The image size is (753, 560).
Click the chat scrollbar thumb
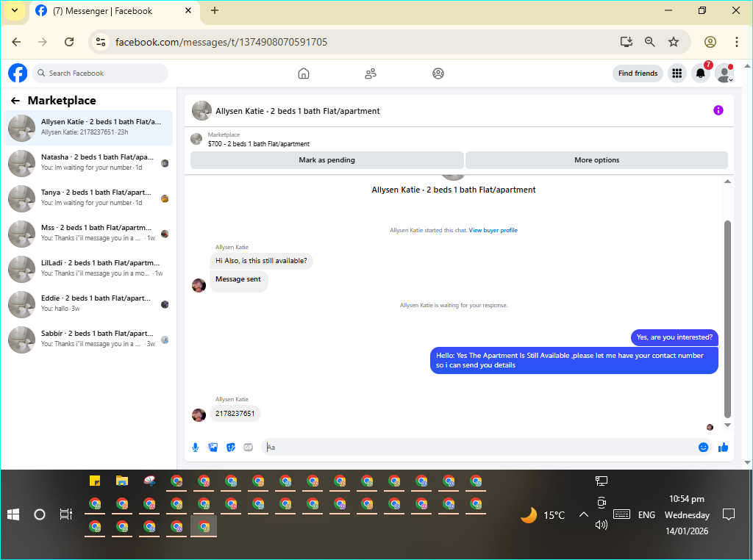tap(727, 319)
